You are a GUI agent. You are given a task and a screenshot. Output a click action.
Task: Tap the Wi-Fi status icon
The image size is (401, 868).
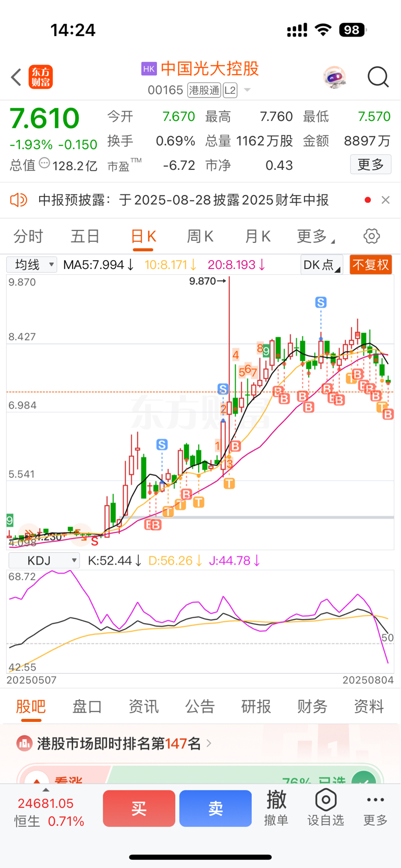click(x=323, y=30)
